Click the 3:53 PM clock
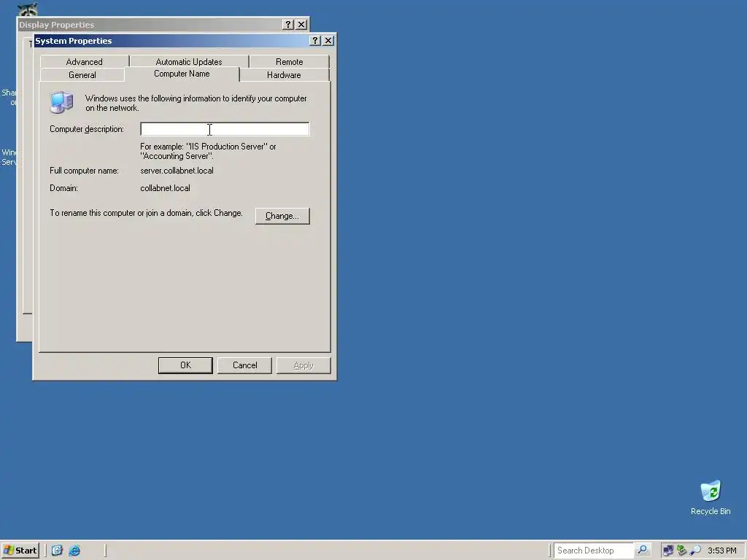This screenshot has height=560, width=747. 721,551
